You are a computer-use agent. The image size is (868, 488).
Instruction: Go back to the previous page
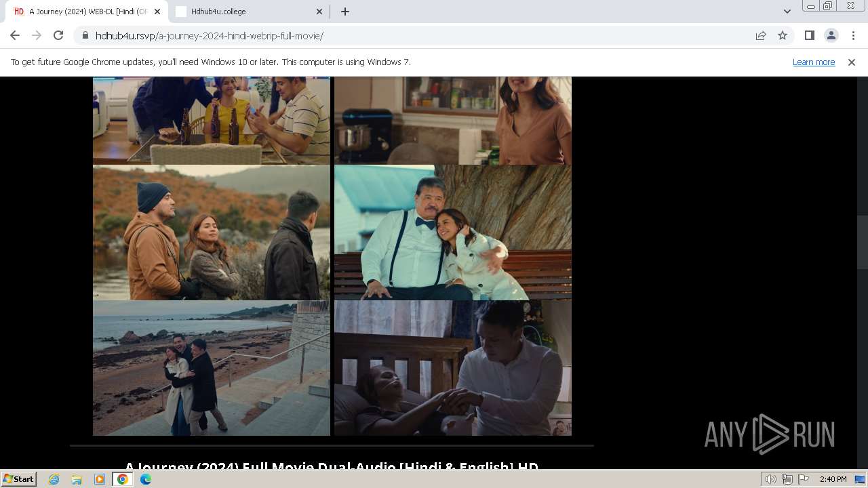[15, 35]
